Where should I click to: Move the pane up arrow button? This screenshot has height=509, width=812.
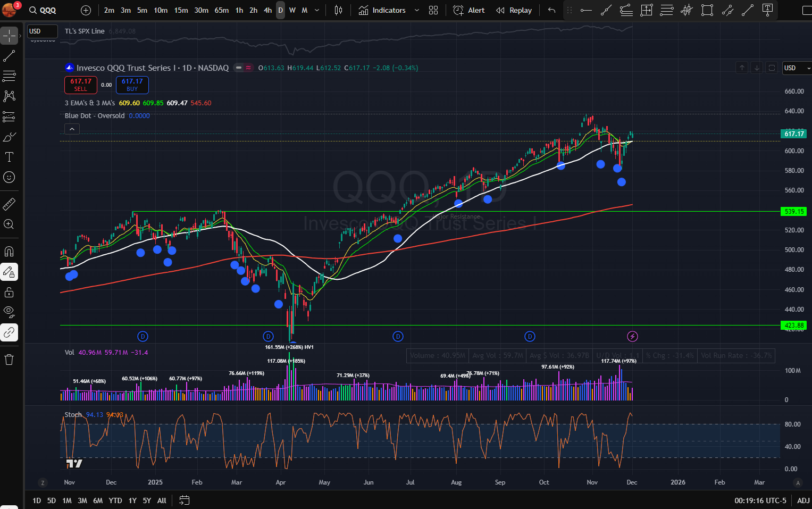pyautogui.click(x=742, y=68)
